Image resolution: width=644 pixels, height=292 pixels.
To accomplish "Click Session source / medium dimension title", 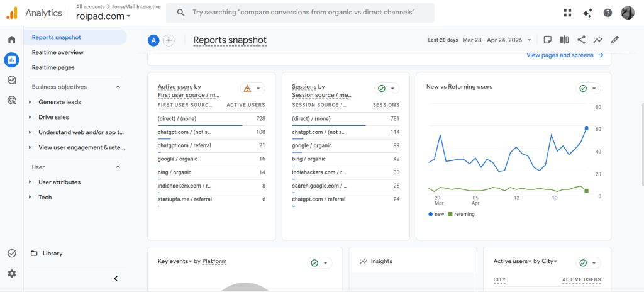I will point(323,95).
